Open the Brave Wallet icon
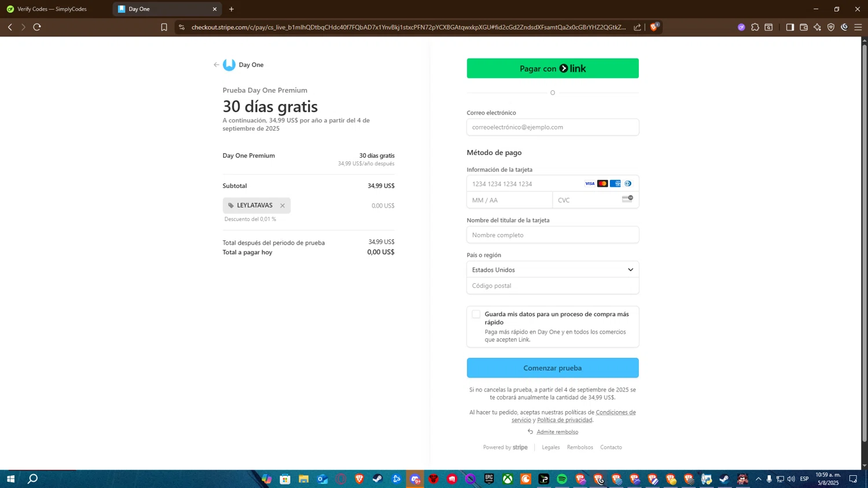Viewport: 868px width, 488px height. coord(804,27)
